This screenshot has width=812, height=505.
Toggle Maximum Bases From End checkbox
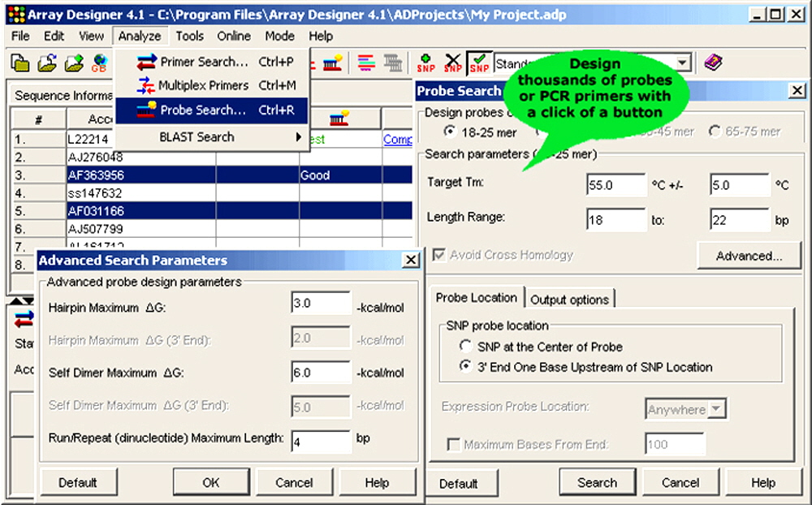453,444
